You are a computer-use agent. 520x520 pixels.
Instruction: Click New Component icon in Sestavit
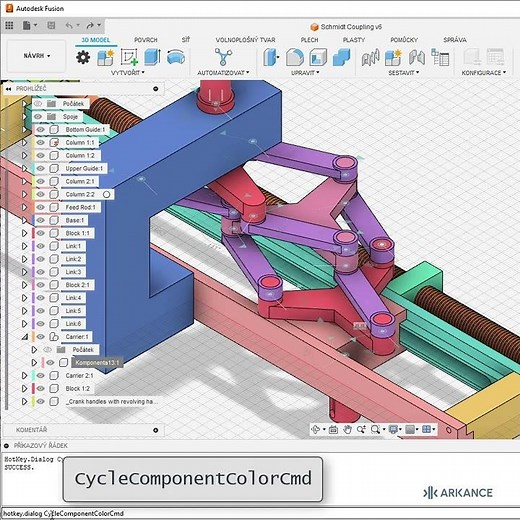tap(393, 57)
